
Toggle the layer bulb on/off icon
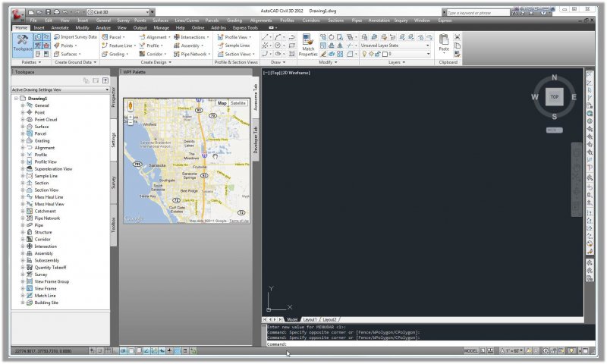364,54
